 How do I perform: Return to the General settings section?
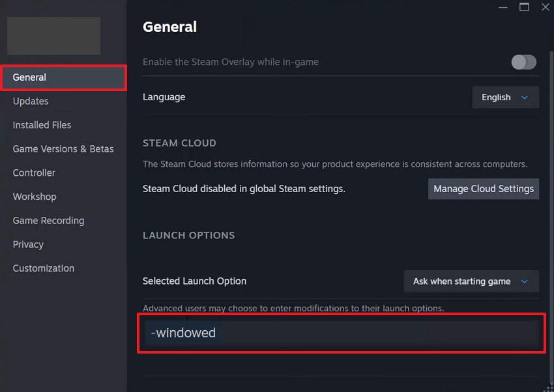(29, 77)
